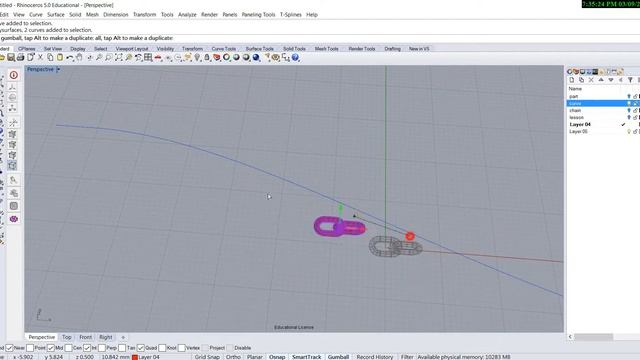Image resolution: width=640 pixels, height=360 pixels.
Task: Toggle the four-viewport layout grid icon
Action: click(x=148, y=58)
